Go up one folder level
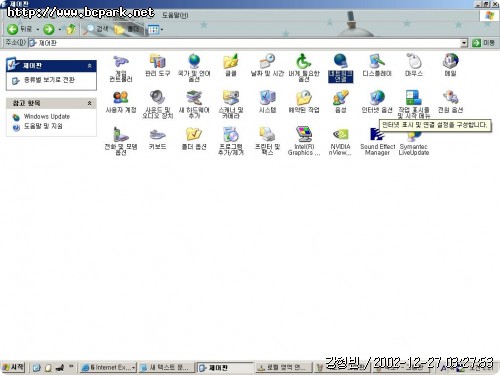The height and width of the screenshot is (375, 500). [x=71, y=29]
